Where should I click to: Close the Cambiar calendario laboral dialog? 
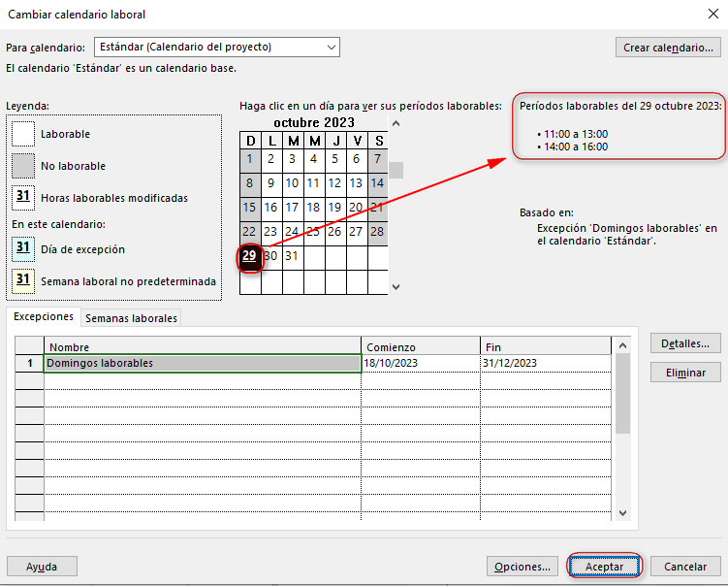(x=713, y=14)
